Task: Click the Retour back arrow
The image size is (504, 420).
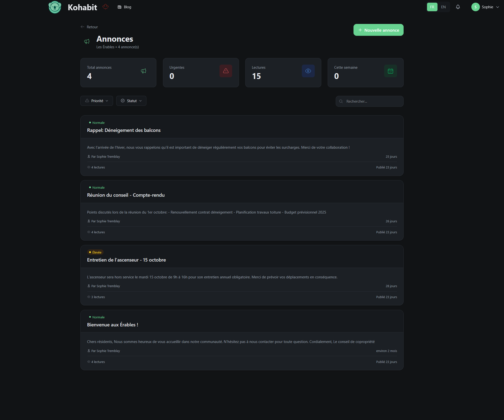Action: [82, 27]
